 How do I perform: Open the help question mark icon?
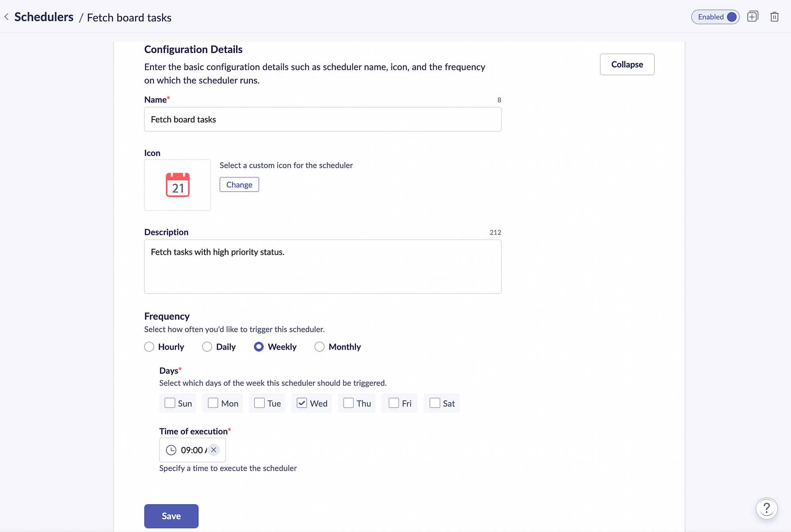coord(766,508)
